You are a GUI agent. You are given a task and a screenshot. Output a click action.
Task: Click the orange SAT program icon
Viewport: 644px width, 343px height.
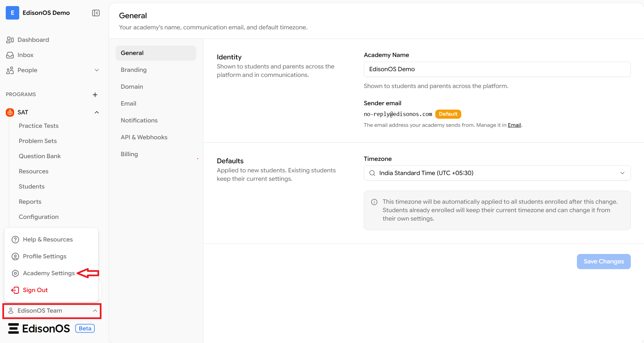coord(10,112)
